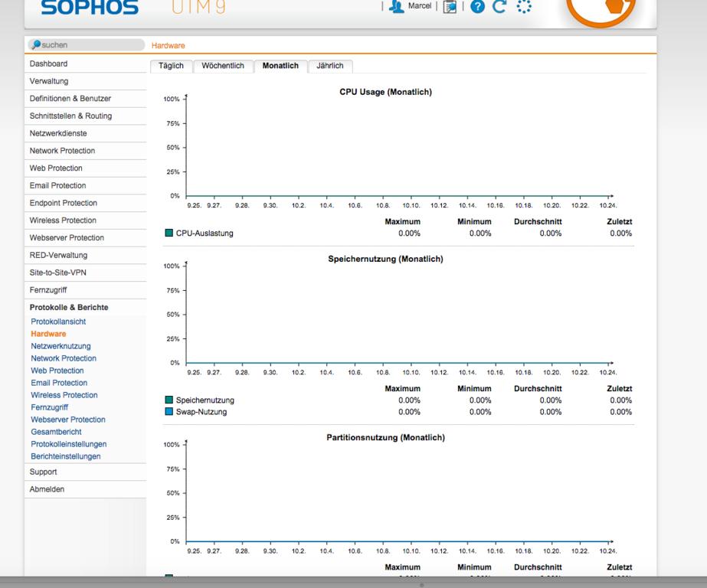The height and width of the screenshot is (588, 707).
Task: Open the Verwaltung menu
Action: coord(86,81)
